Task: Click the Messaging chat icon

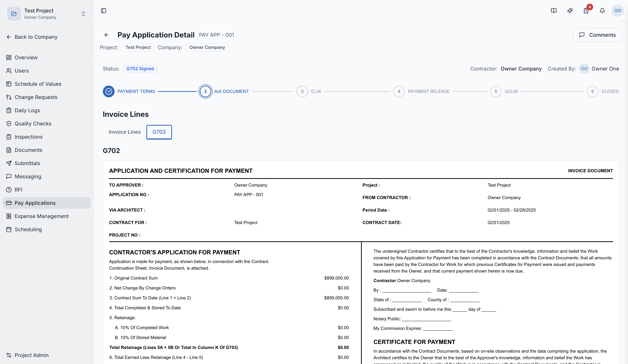Action: pos(9,176)
